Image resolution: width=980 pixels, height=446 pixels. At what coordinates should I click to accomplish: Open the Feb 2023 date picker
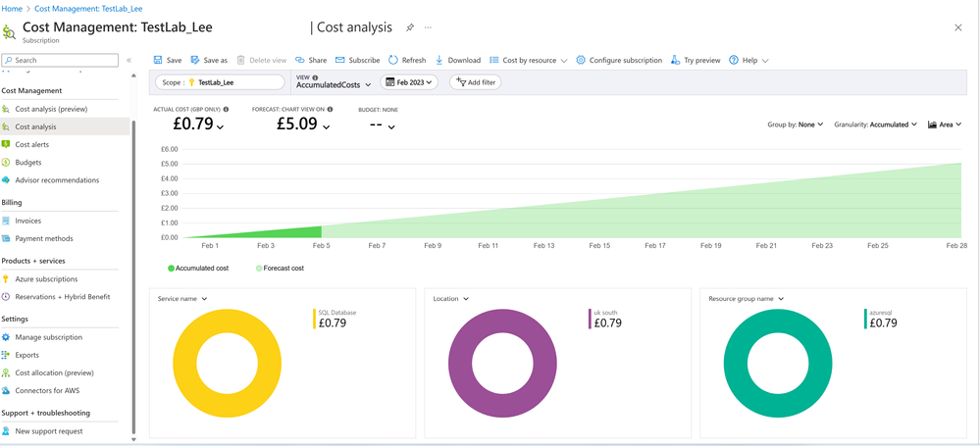click(x=409, y=81)
